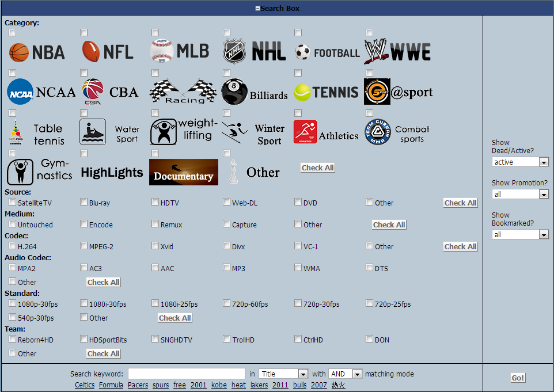Screen dimensions: 554x392
Task: Click the Go! search button
Action: 518,378
